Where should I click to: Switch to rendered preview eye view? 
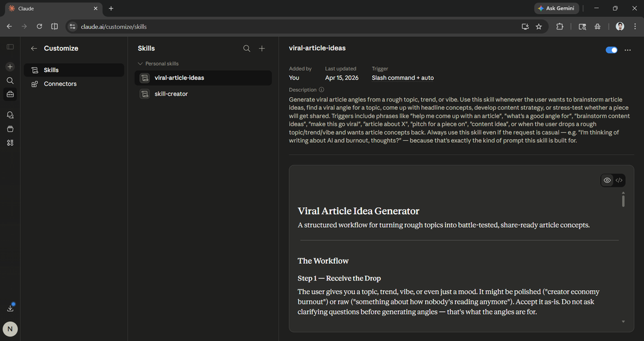607,180
